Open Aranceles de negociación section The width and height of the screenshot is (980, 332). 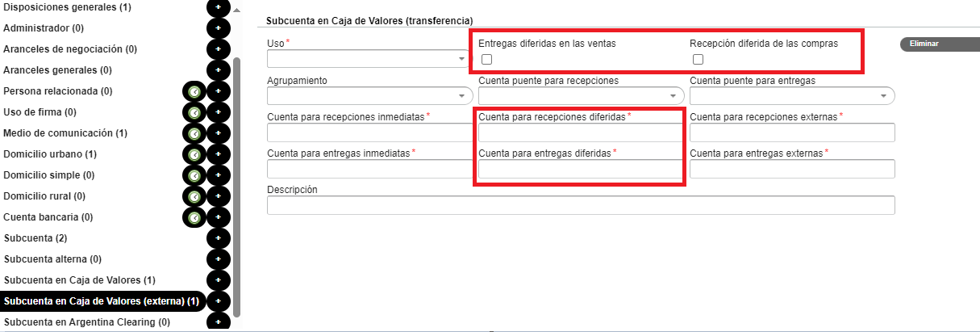69,49
